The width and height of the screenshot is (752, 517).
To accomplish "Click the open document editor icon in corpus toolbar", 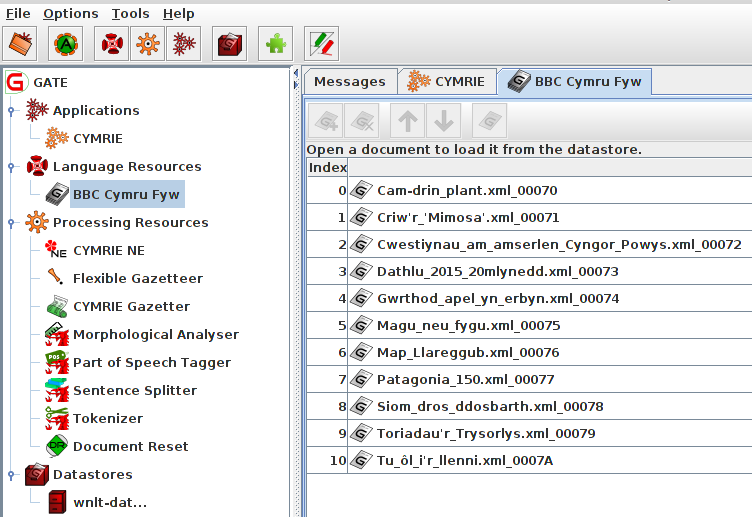I will pos(490,121).
